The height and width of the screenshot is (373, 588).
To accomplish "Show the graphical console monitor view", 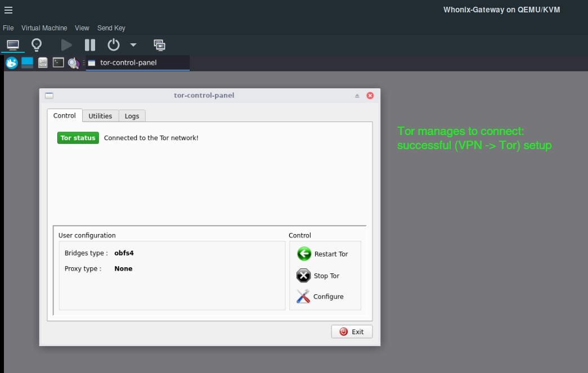I will coord(13,46).
